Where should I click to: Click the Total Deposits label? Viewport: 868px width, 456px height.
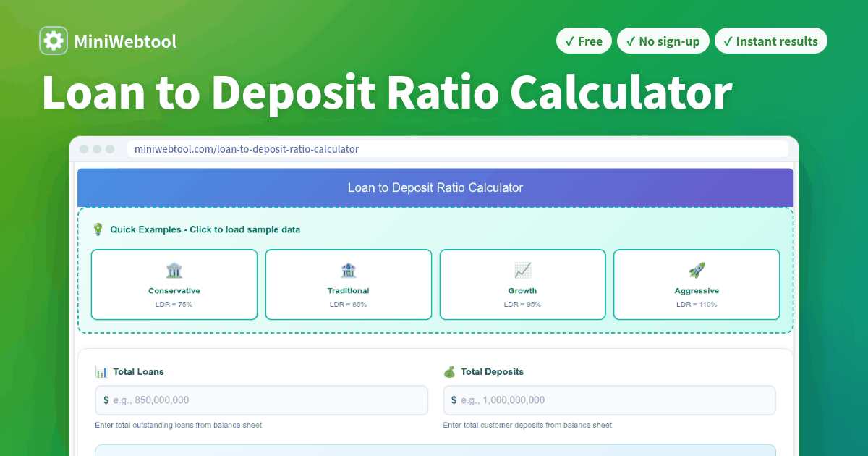(x=493, y=372)
